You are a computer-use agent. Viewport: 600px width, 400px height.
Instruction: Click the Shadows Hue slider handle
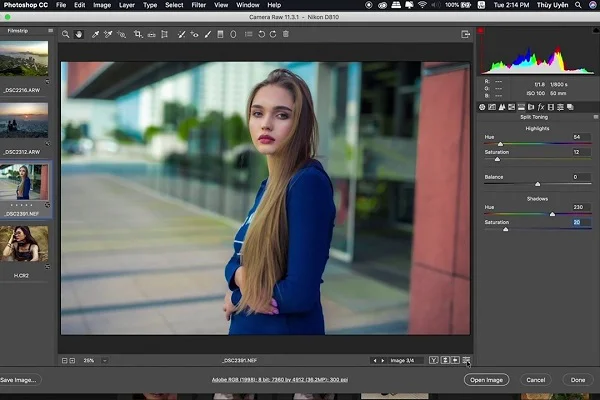552,214
